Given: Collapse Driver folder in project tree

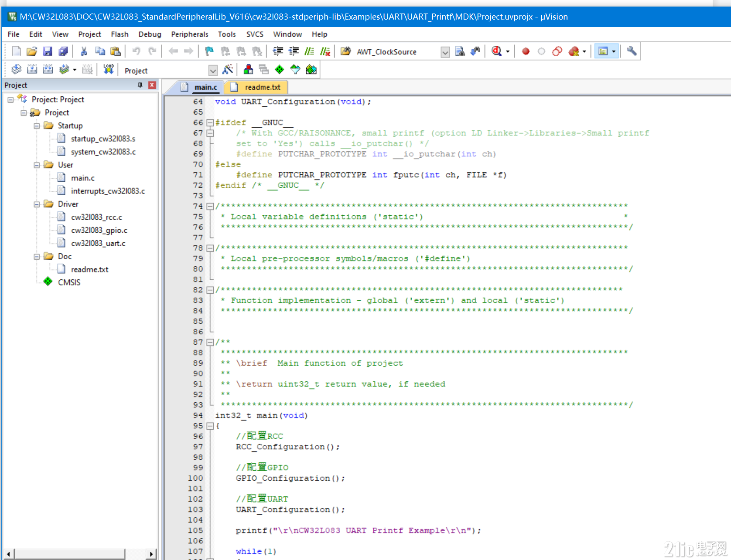Looking at the screenshot, I should click(x=37, y=204).
